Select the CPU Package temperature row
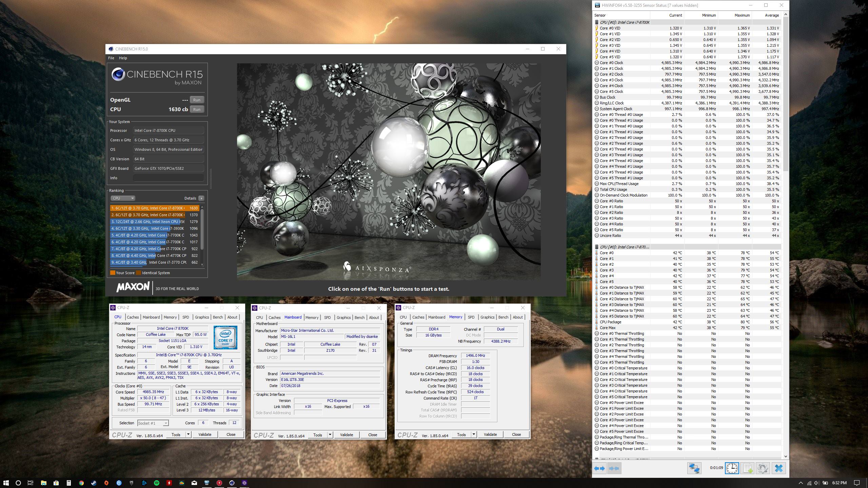Image resolution: width=868 pixels, height=488 pixels. [687, 322]
